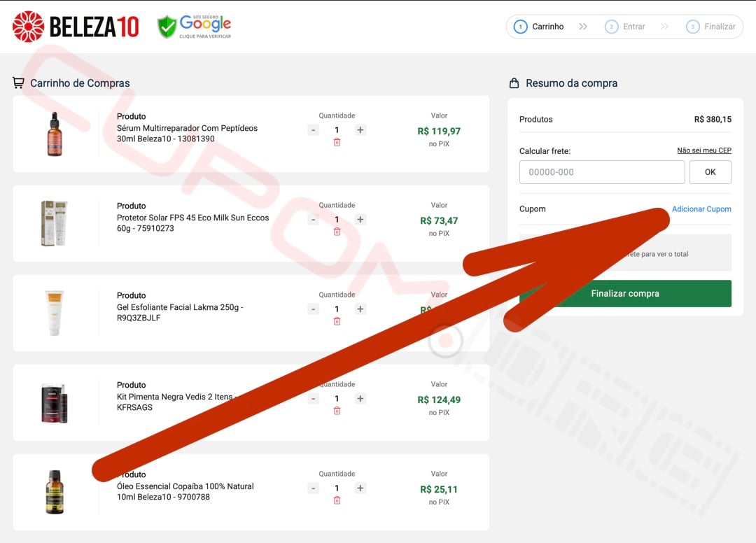Image resolution: width=756 pixels, height=543 pixels.
Task: Open Kit Pimenta Negra product thumbnail
Action: point(55,403)
